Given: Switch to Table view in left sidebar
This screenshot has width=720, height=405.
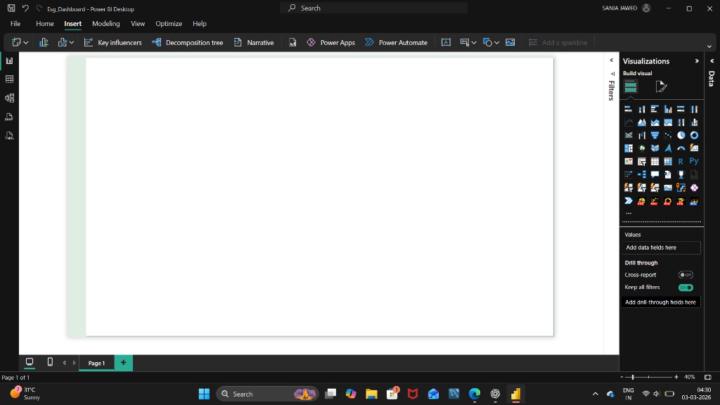Looking at the screenshot, I should (x=9, y=79).
